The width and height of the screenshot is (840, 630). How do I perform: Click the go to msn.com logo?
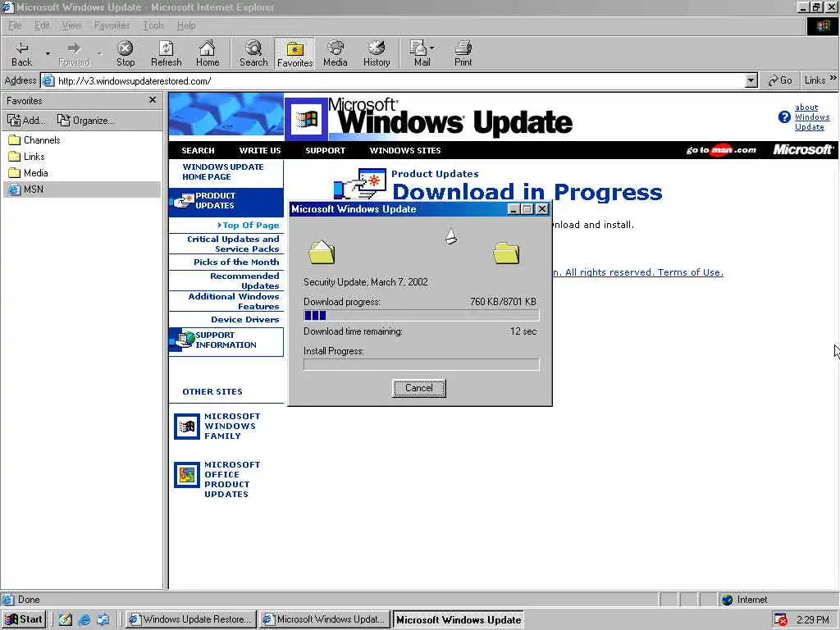coord(721,150)
